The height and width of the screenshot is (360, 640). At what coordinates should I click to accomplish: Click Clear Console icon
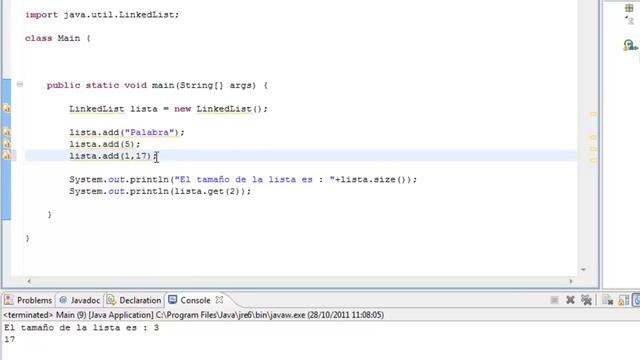point(608,300)
